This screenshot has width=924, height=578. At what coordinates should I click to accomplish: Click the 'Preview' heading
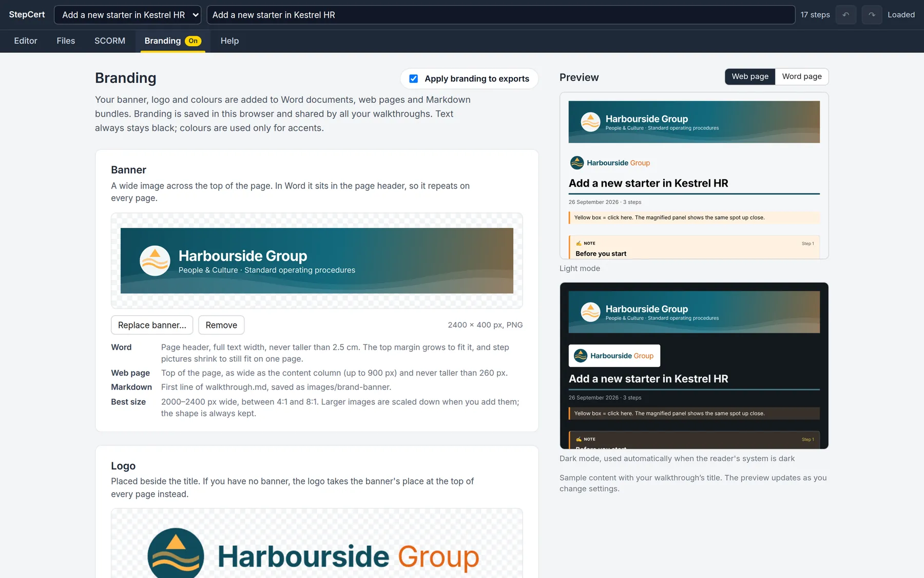[x=579, y=78]
